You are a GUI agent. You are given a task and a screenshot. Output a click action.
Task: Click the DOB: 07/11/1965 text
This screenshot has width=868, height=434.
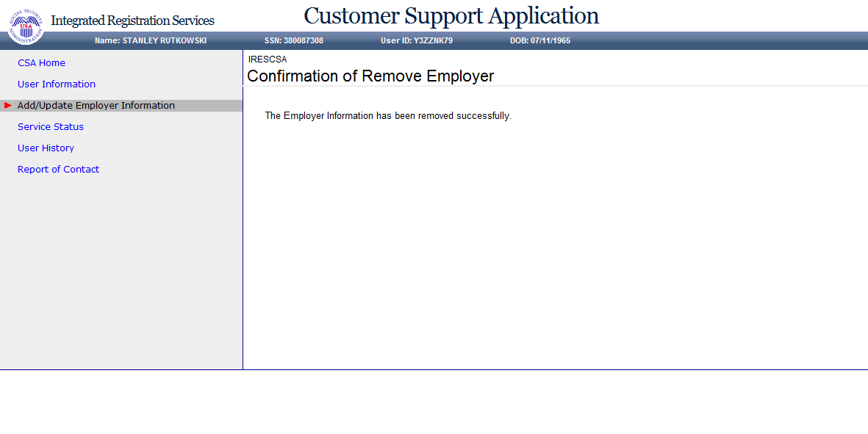tap(540, 40)
